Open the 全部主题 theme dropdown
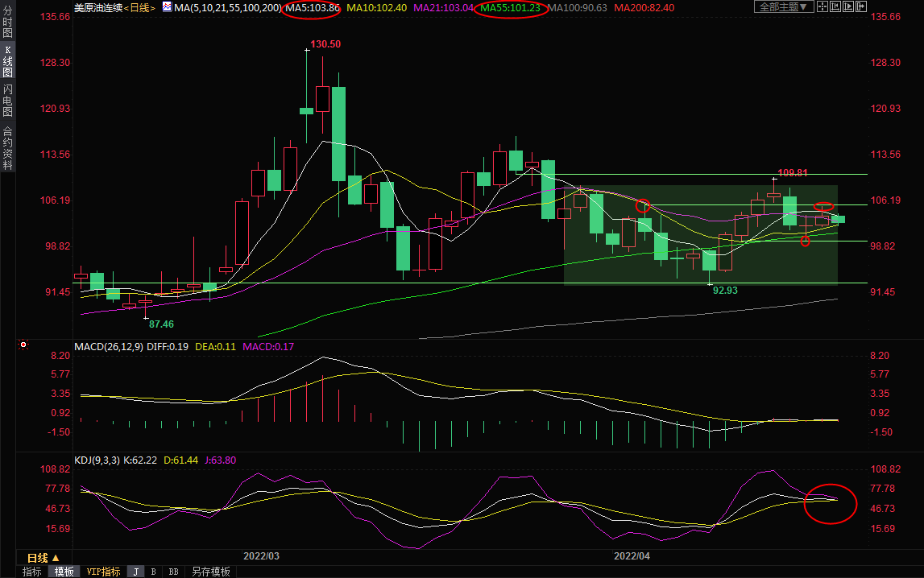 point(782,7)
